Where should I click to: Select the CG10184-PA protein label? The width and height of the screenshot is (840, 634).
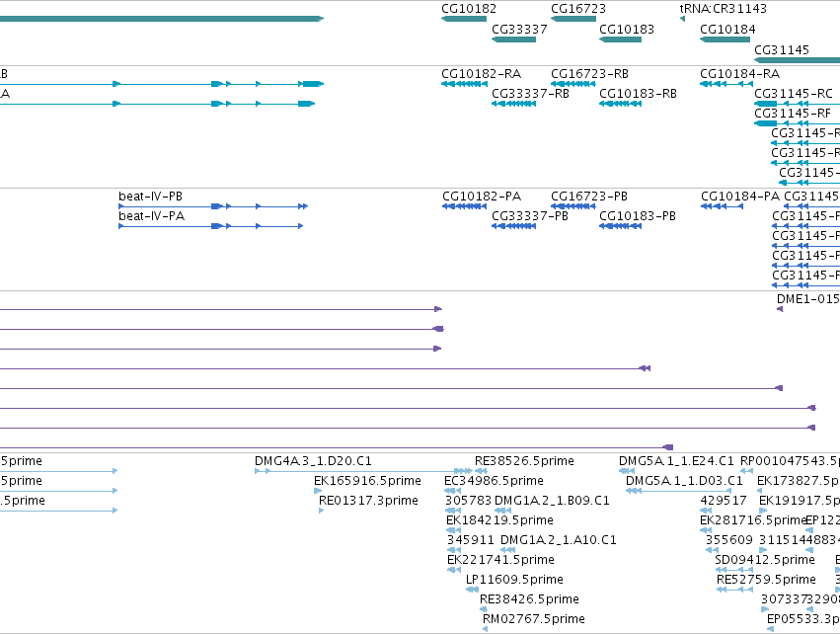[x=740, y=197]
